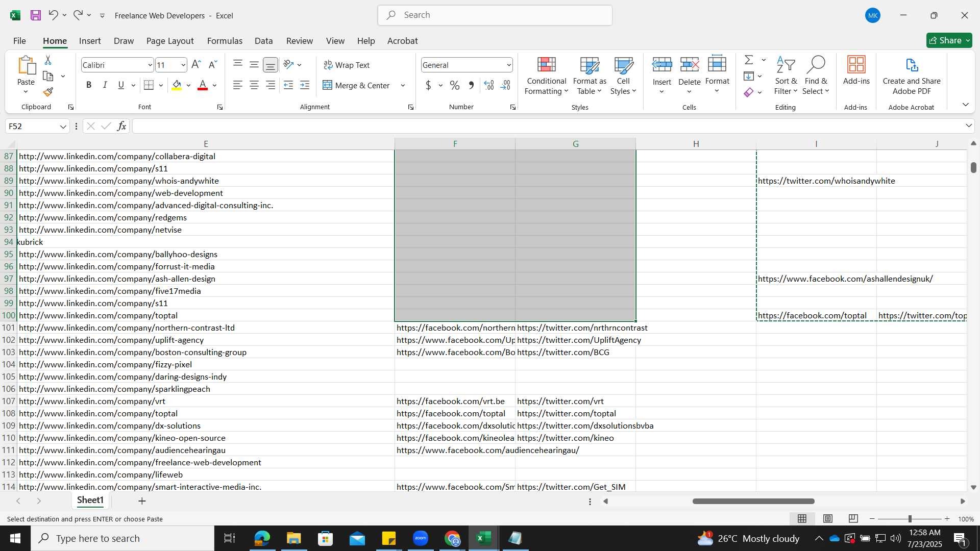Image resolution: width=980 pixels, height=551 pixels.
Task: Click the Fill Color yellow swatch
Action: (x=177, y=85)
